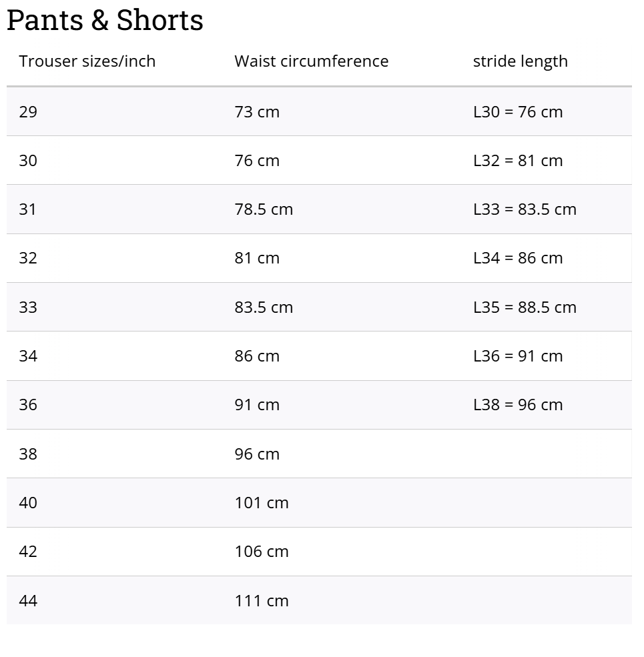Select trouser size 31 cell

point(28,209)
